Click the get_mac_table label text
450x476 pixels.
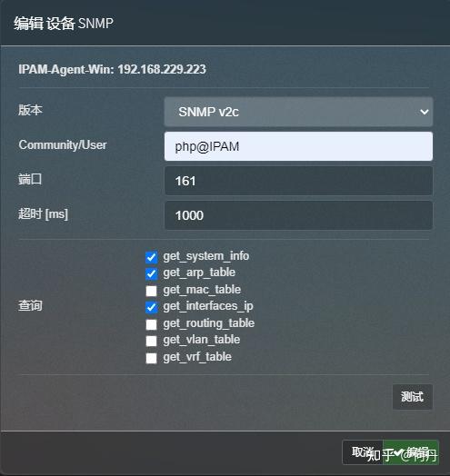202,290
